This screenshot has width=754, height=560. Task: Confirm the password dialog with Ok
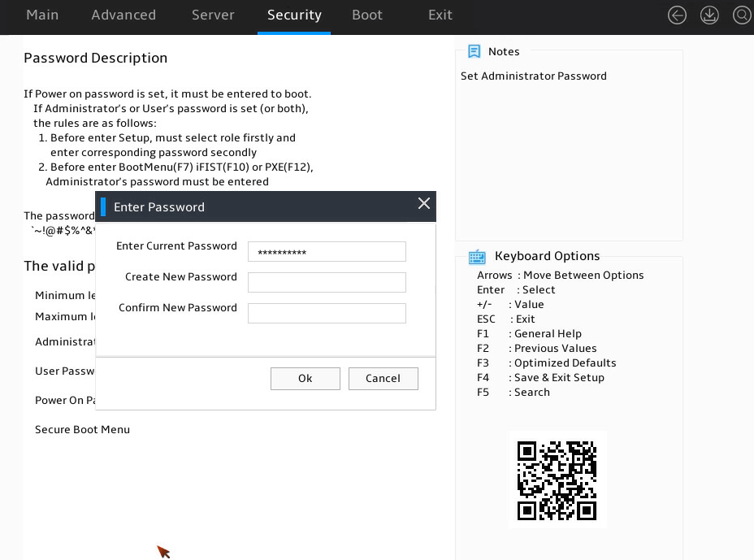(305, 379)
